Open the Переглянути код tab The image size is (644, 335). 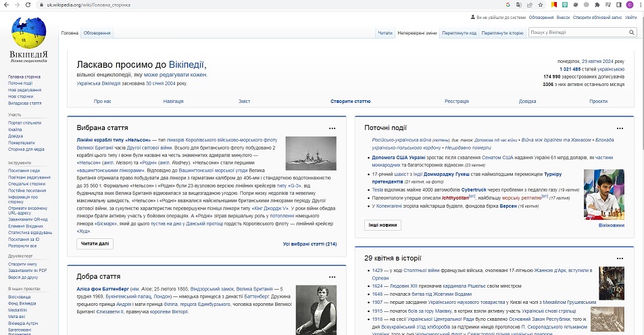459,33
